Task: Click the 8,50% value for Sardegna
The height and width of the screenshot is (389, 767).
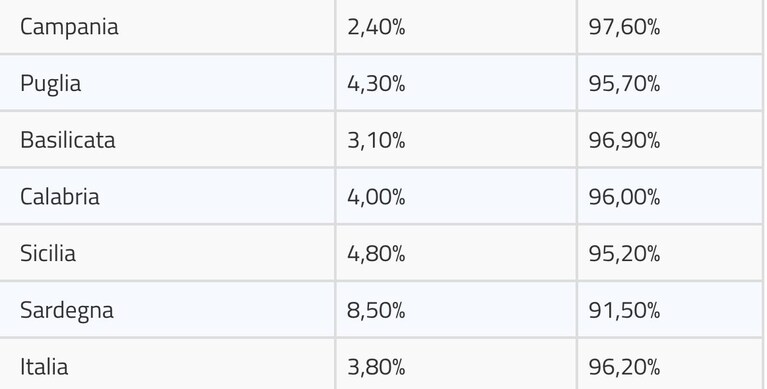Action: [376, 311]
